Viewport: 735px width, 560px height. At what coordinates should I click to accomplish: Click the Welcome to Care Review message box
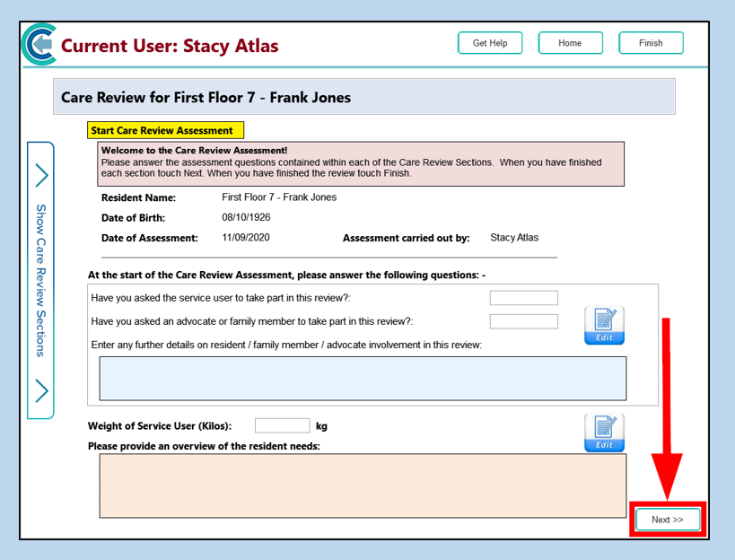coord(361,163)
